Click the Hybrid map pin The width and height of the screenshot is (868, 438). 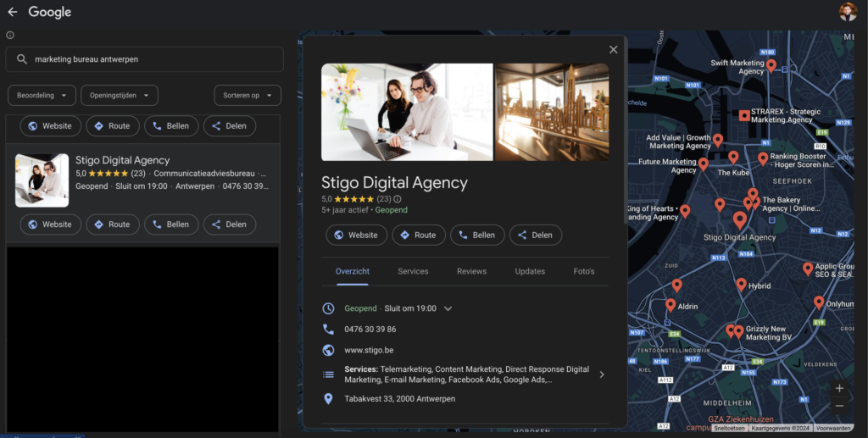coord(741,285)
